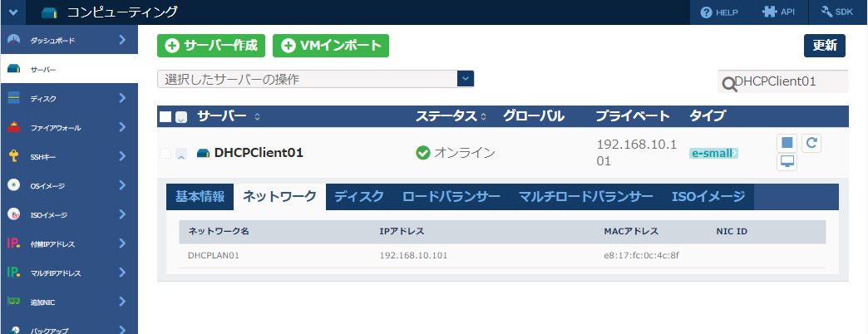
Task: Switch to the ネットワーク tab
Action: [x=280, y=197]
